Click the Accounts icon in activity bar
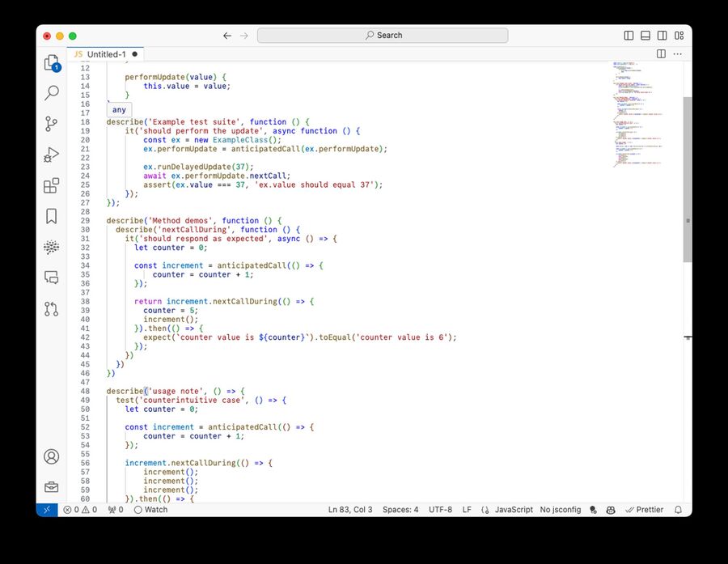Screen dimensions: 728x564 click(x=51, y=456)
